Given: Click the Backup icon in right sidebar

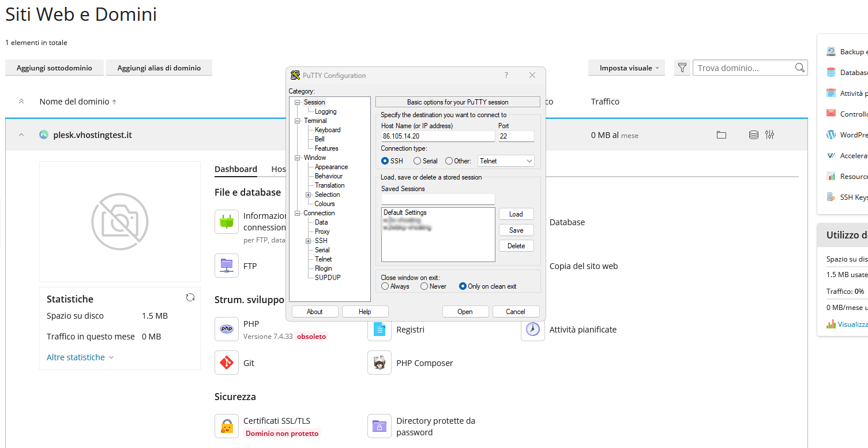Looking at the screenshot, I should coord(831,51).
